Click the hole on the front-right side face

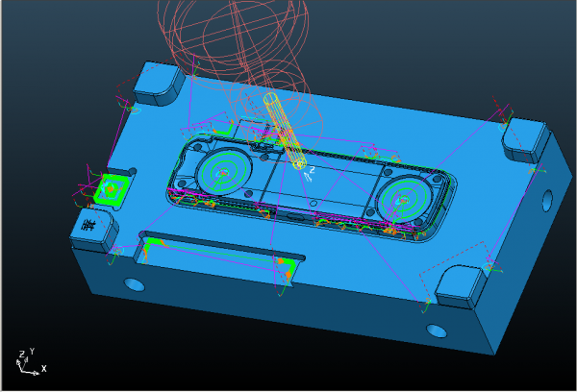coord(438,331)
